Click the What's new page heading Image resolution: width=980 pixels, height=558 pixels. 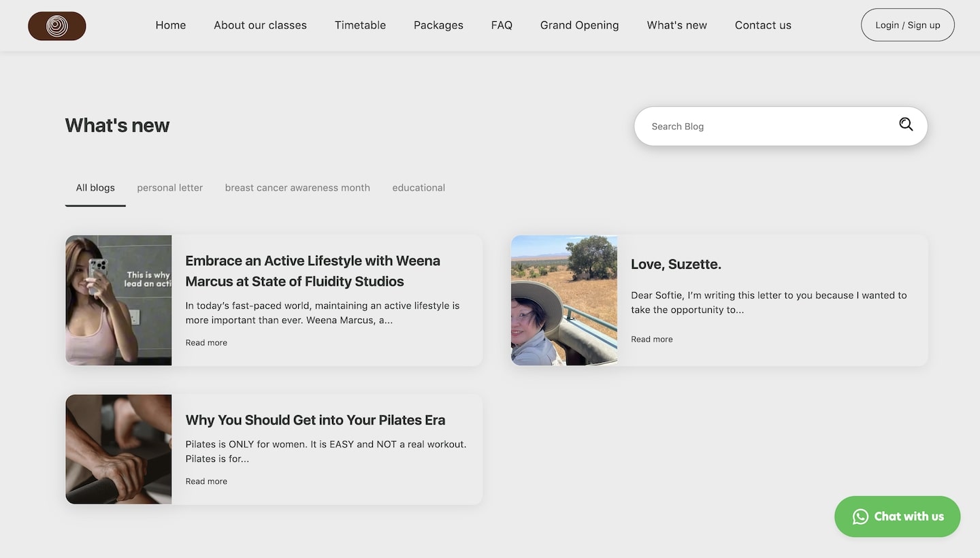(117, 125)
